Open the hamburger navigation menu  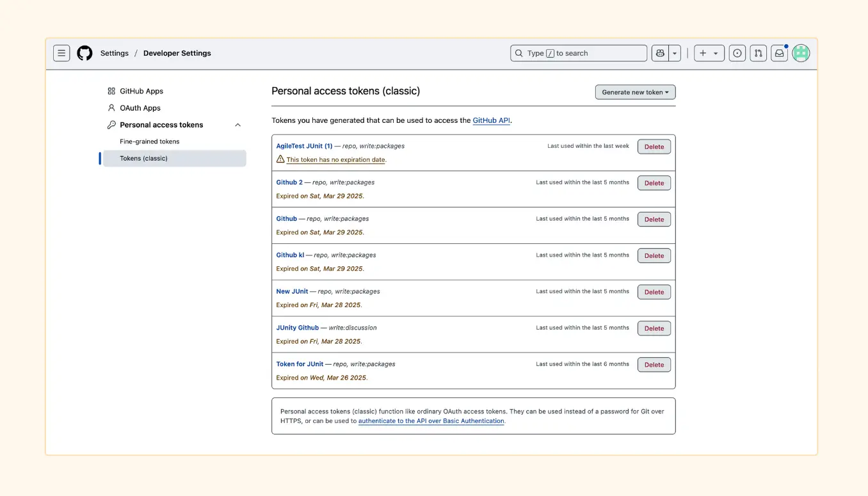(61, 53)
